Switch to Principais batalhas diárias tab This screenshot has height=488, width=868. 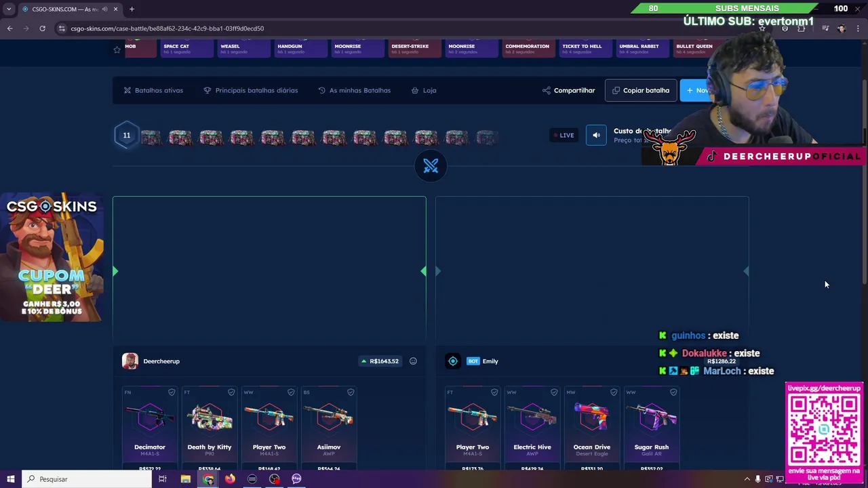click(x=250, y=90)
